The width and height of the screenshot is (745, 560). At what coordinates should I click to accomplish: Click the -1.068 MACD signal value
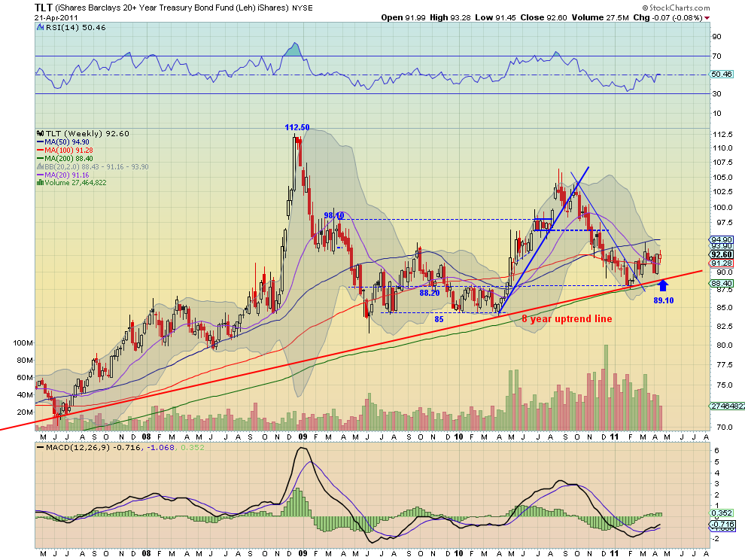[x=160, y=447]
